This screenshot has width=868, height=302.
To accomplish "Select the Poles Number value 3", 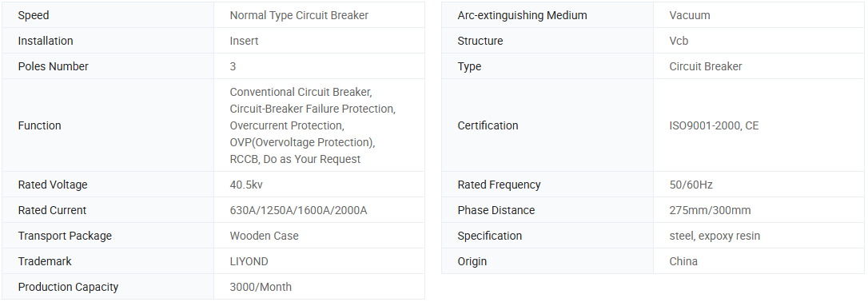I will click(x=233, y=66).
